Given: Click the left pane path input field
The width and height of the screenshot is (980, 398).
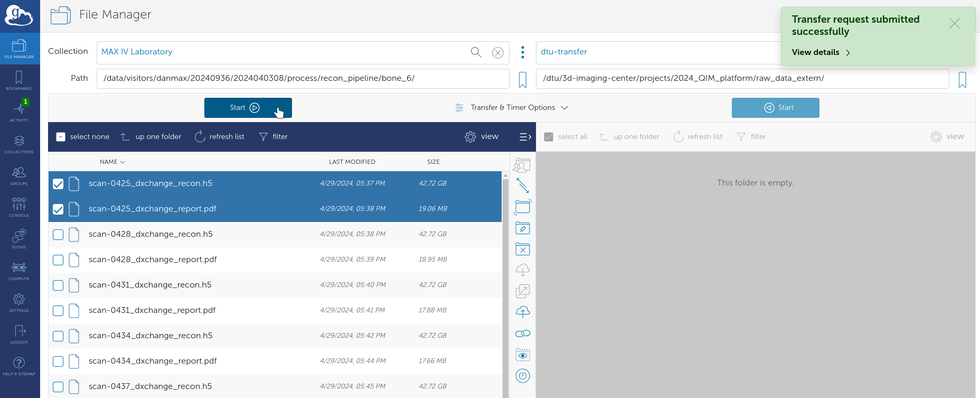Looking at the screenshot, I should (303, 79).
